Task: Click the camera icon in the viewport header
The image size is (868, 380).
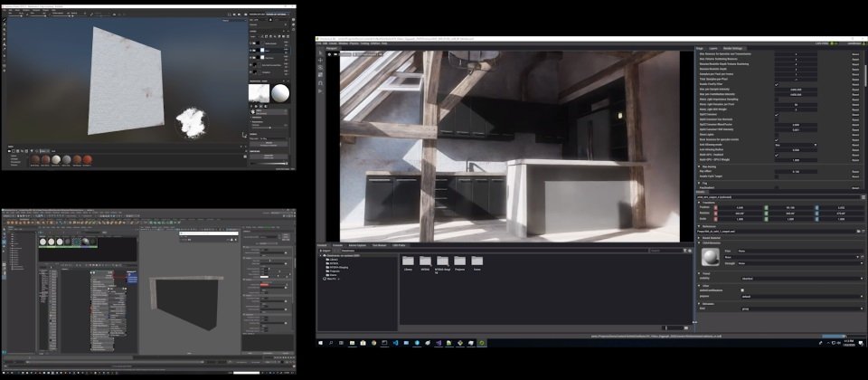Action: (335, 54)
